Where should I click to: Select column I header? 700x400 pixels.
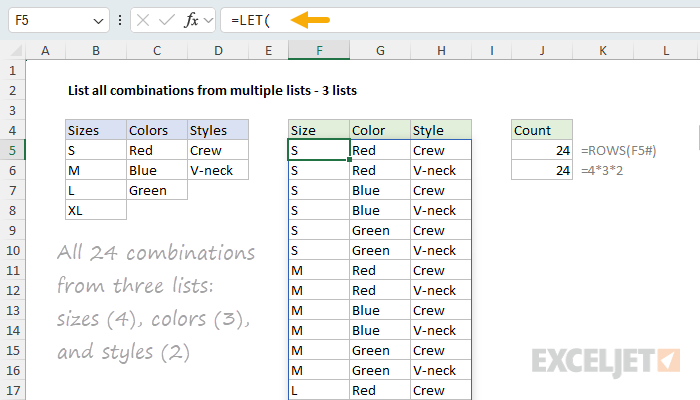pos(492,50)
